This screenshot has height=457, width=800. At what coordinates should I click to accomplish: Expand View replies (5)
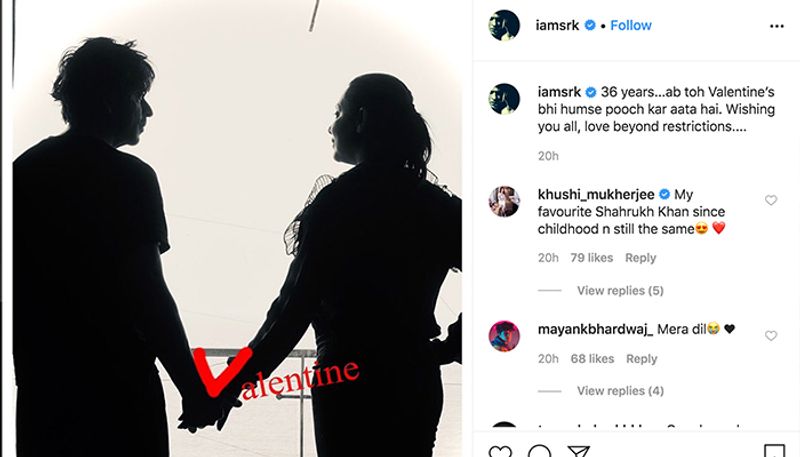pos(620,291)
